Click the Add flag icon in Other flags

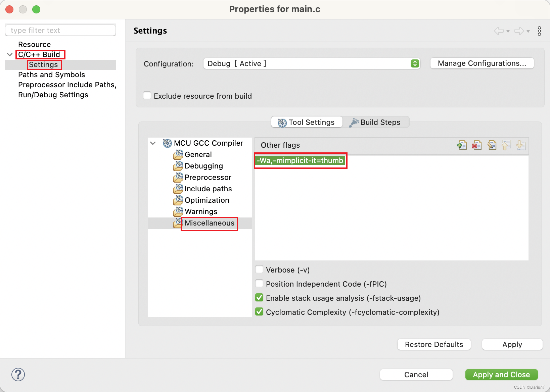pyautogui.click(x=462, y=145)
